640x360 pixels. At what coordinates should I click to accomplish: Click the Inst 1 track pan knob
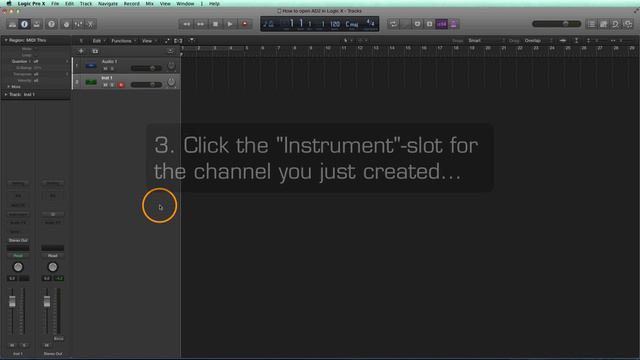pos(171,82)
